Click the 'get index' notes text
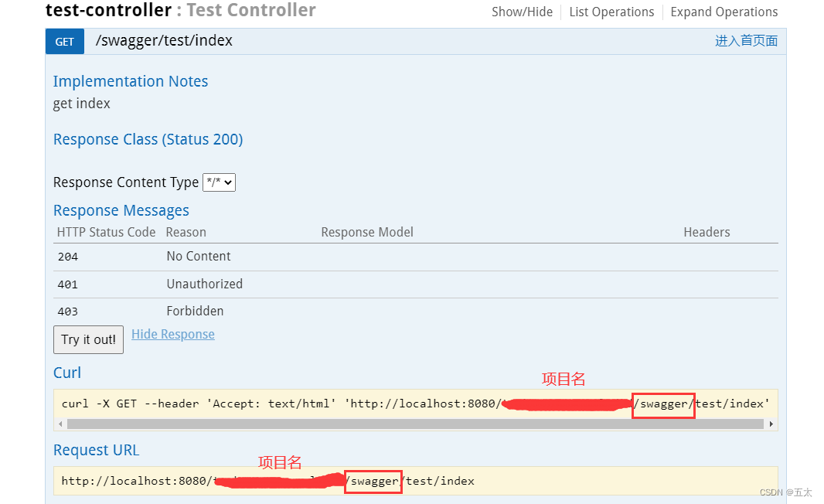The height and width of the screenshot is (504, 824). click(x=81, y=104)
